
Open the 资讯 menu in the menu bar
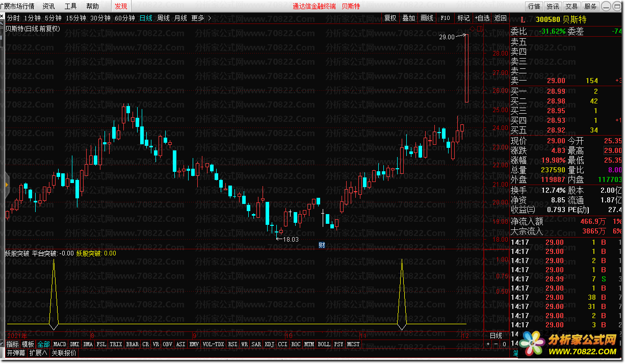pos(49,6)
